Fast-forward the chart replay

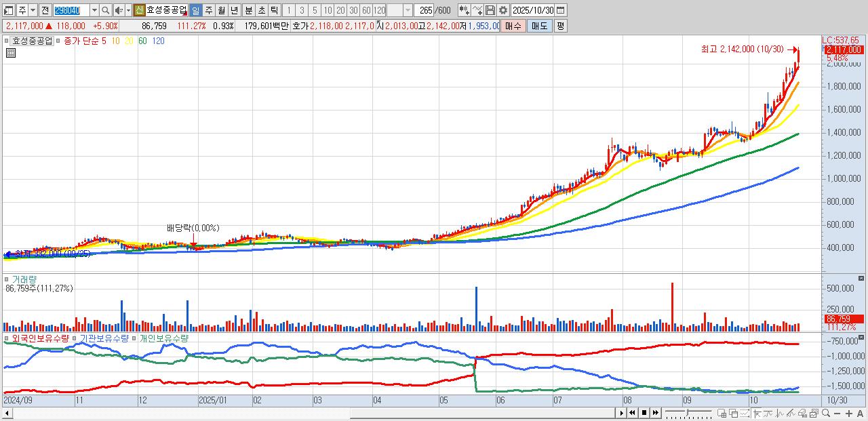pyautogui.click(x=656, y=413)
